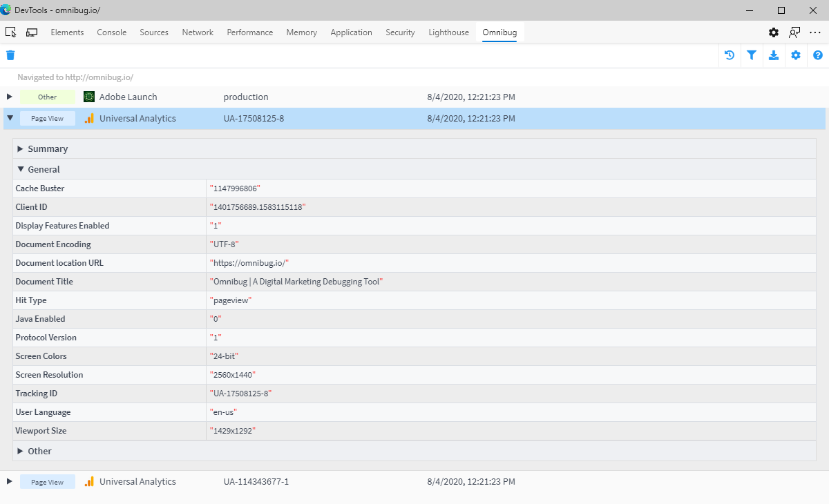Click the Screen Resolution value 2560x1440
The width and height of the screenshot is (829, 504).
(233, 375)
